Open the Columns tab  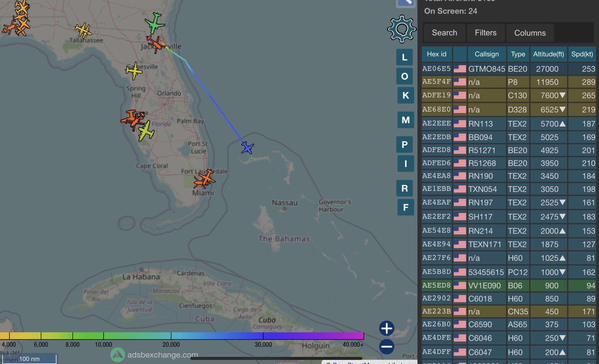pyautogui.click(x=530, y=33)
